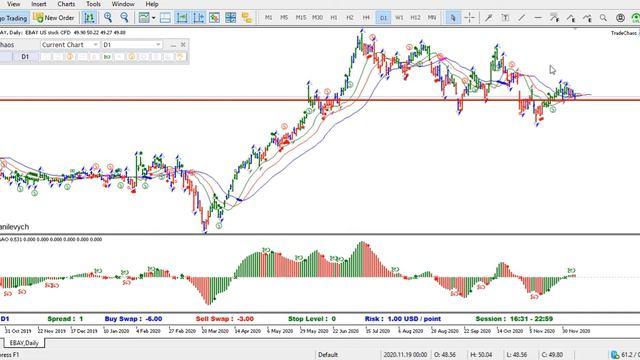Open the Current Chart dropdown
This screenshot has height=360, width=640.
tap(70, 44)
